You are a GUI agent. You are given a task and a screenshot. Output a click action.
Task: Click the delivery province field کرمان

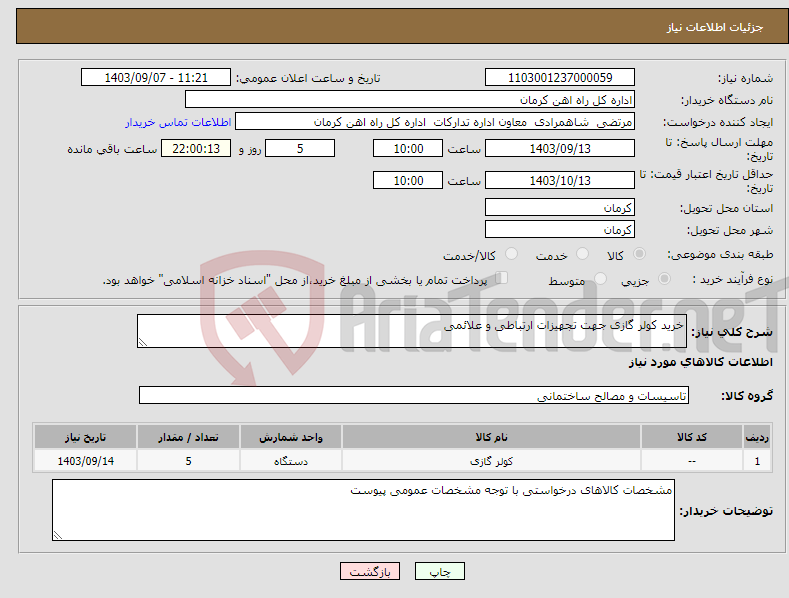[560, 207]
